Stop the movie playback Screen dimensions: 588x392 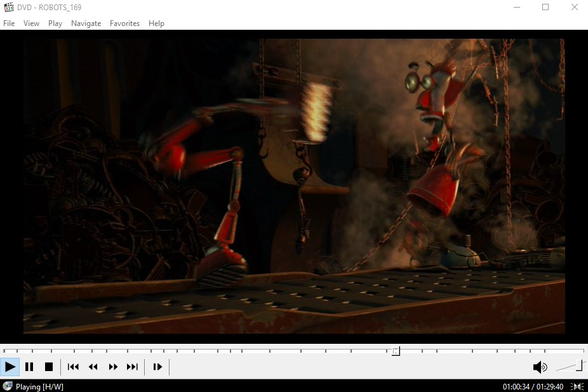click(x=49, y=367)
